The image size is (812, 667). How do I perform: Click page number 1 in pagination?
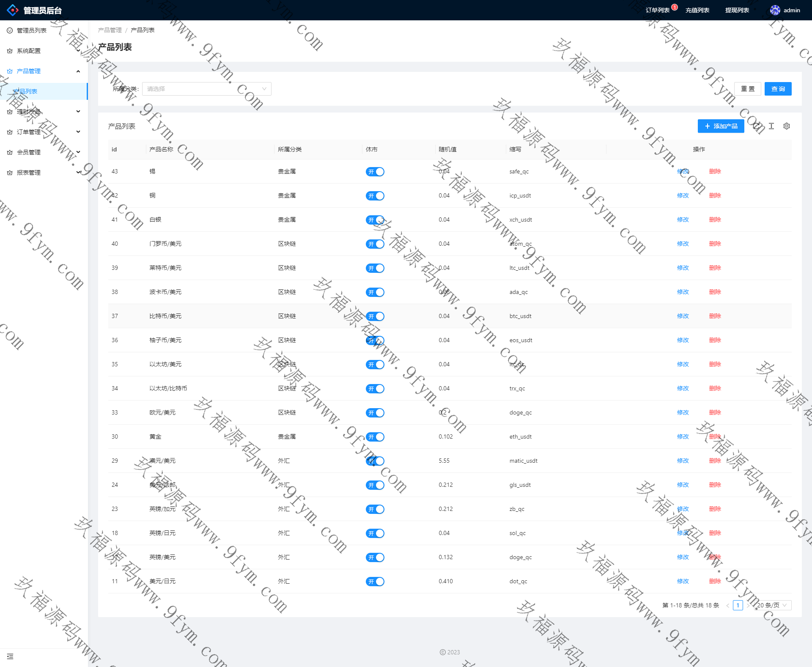click(x=738, y=605)
